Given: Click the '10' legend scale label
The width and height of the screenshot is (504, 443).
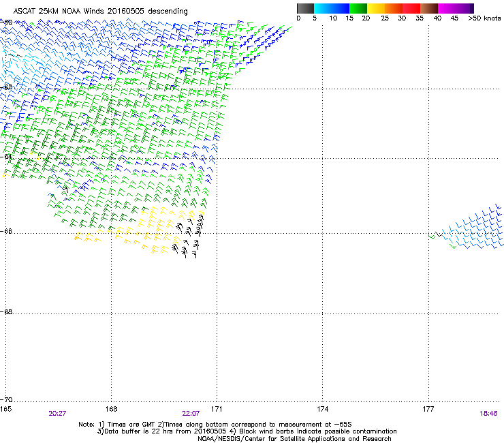Looking at the screenshot, I should (x=333, y=18).
